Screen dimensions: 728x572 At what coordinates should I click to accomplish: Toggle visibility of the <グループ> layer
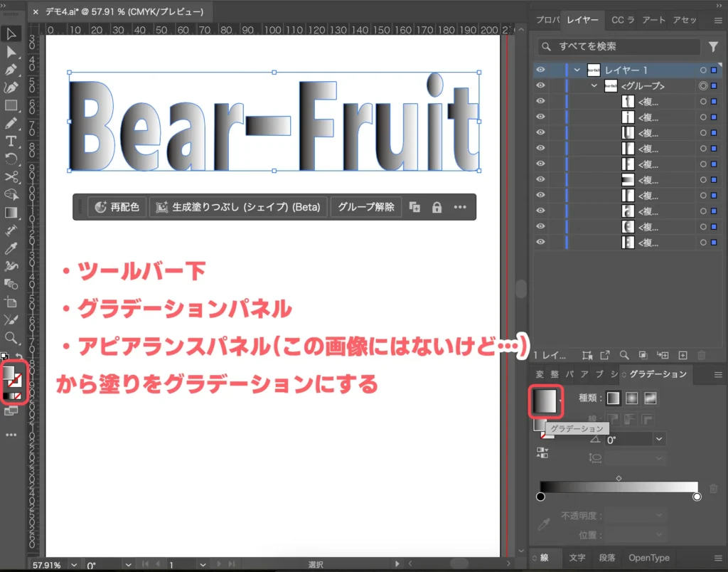540,85
